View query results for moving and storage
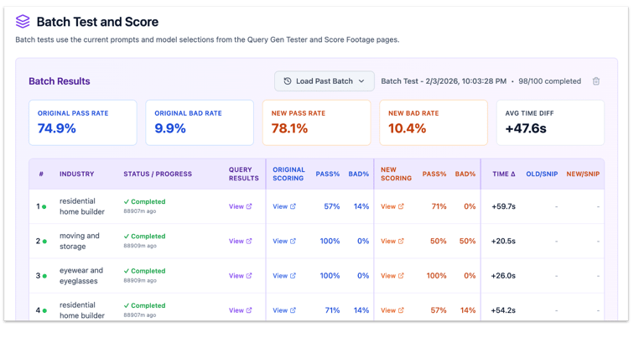 click(x=241, y=241)
